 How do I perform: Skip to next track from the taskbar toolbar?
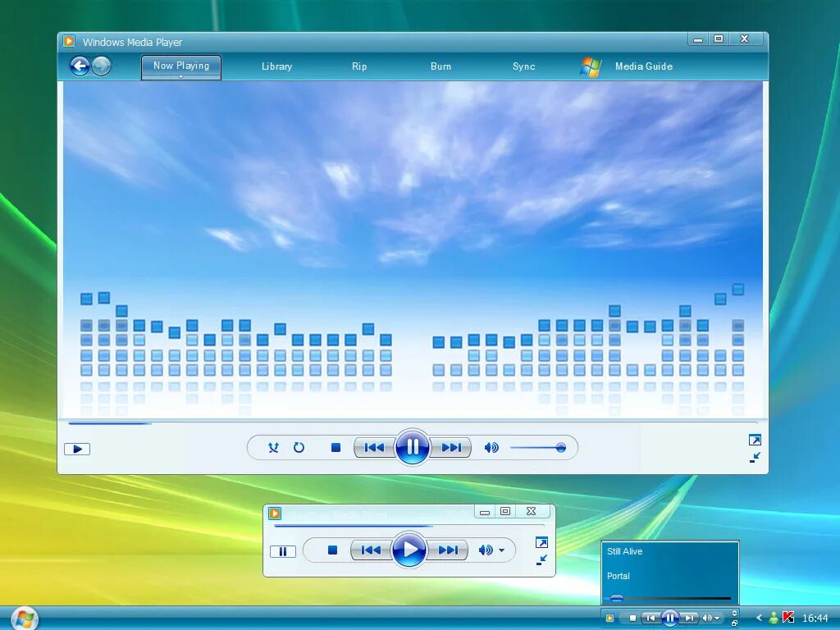pos(689,619)
